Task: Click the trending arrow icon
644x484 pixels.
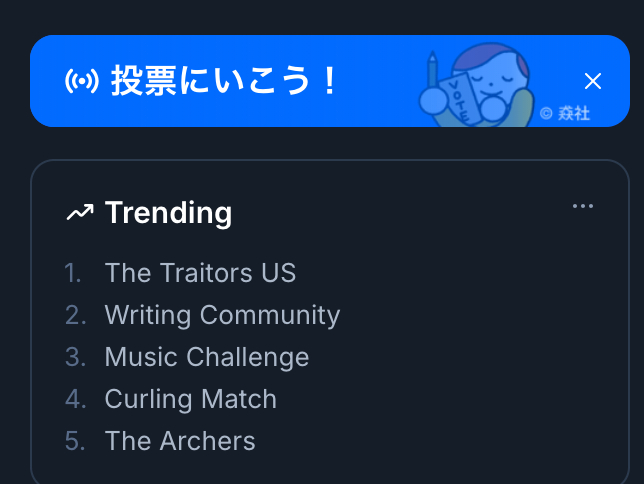Action: tap(80, 212)
